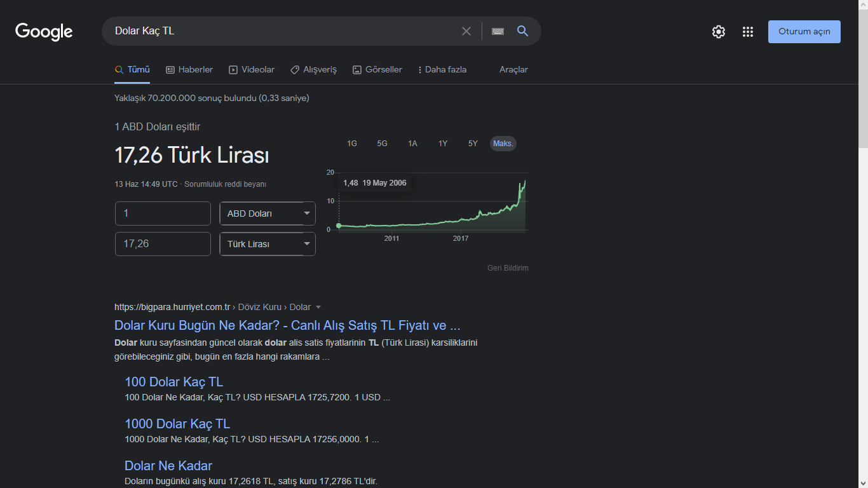Select the 1Y chart range
This screenshot has height=488, width=868.
tap(443, 144)
